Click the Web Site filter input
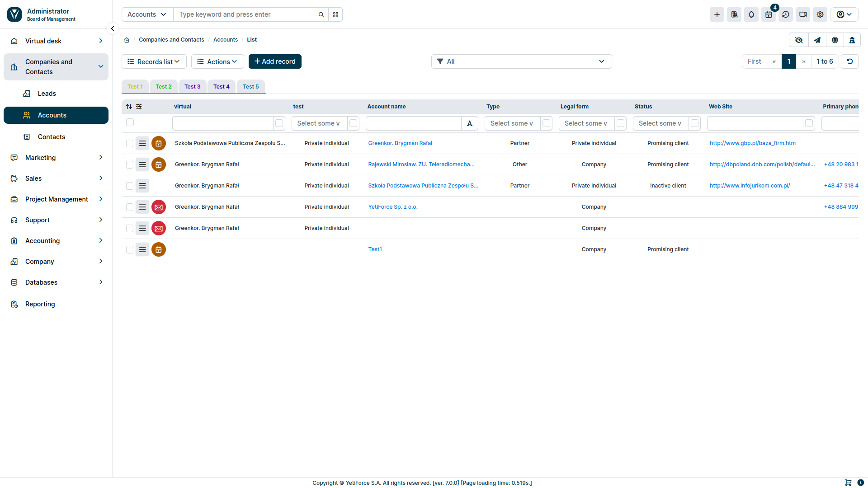The image size is (868, 488). [x=755, y=123]
